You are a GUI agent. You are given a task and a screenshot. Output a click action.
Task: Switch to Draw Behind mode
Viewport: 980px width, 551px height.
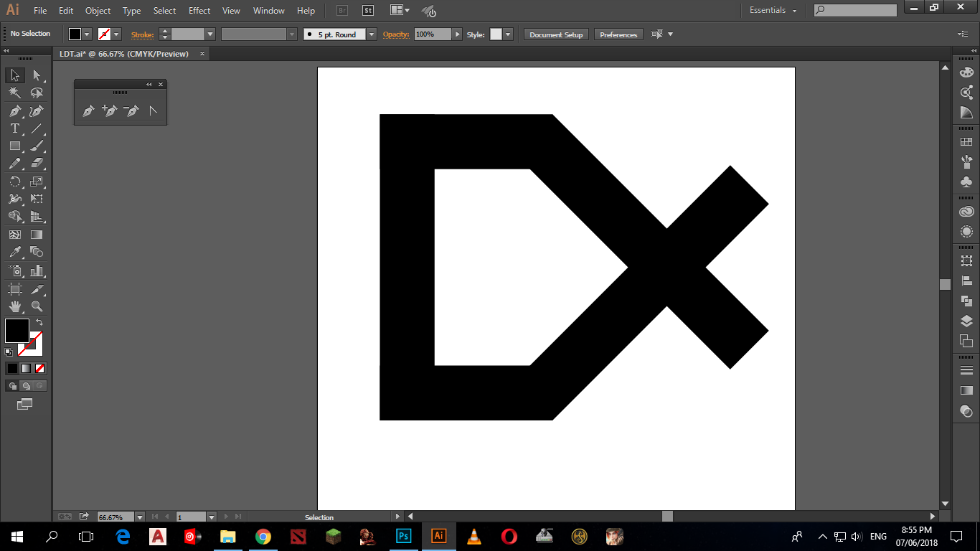coord(26,386)
